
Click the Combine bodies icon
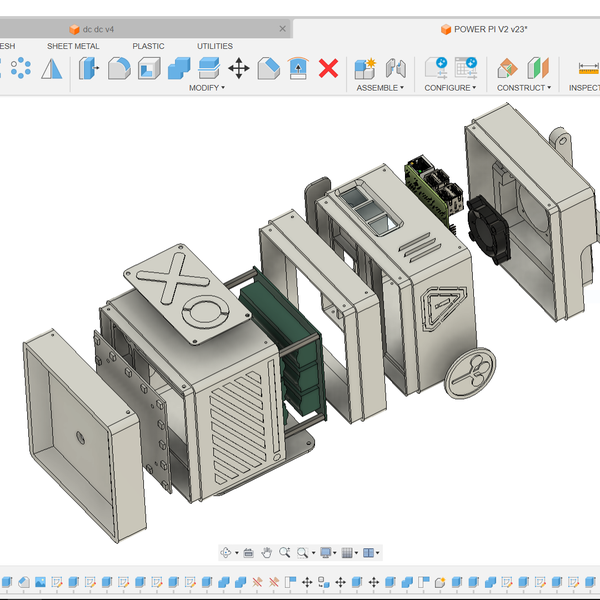179,68
